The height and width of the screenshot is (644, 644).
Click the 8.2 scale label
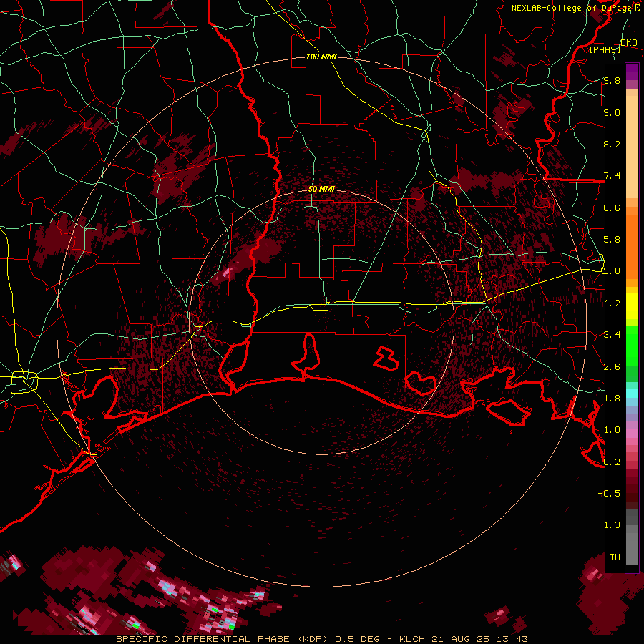[612, 144]
